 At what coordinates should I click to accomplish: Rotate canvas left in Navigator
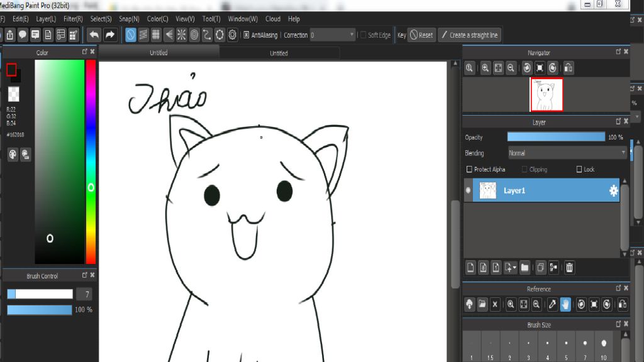527,68
